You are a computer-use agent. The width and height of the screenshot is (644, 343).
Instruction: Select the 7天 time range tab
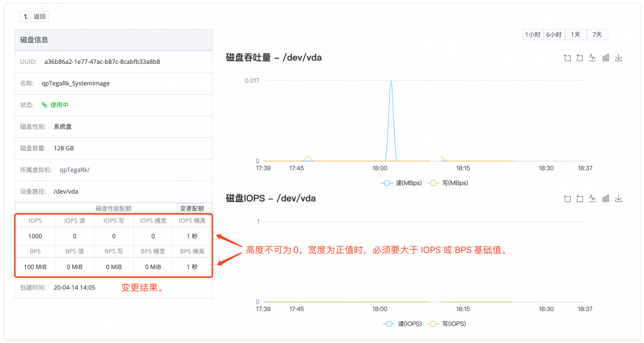click(x=597, y=35)
